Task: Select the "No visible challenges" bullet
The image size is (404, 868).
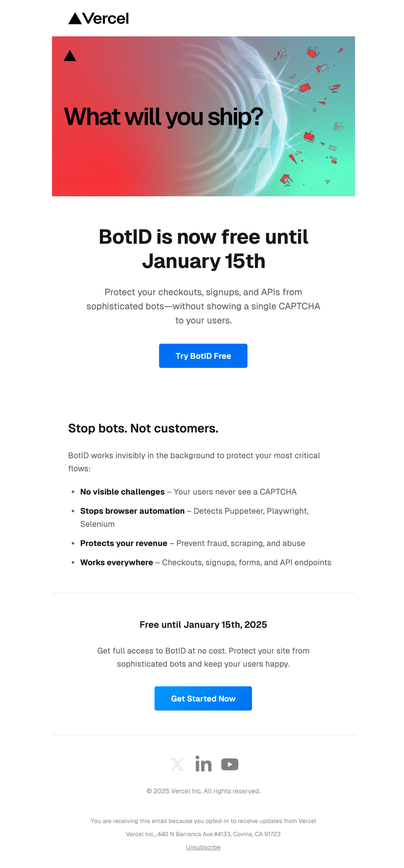Action: [x=188, y=492]
